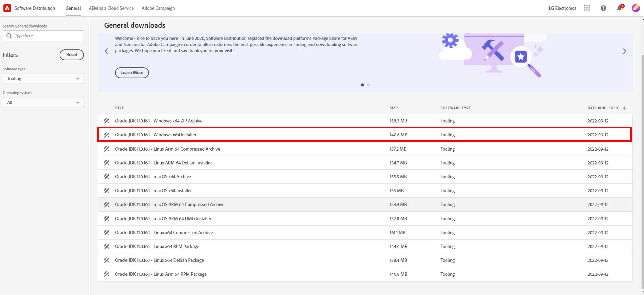Open the notifications bell icon

pos(619,8)
